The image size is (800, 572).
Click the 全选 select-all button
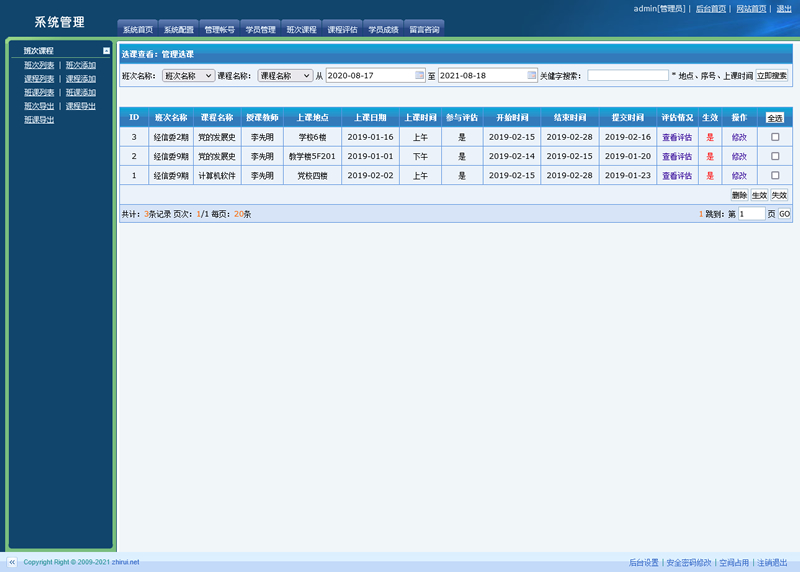(775, 118)
